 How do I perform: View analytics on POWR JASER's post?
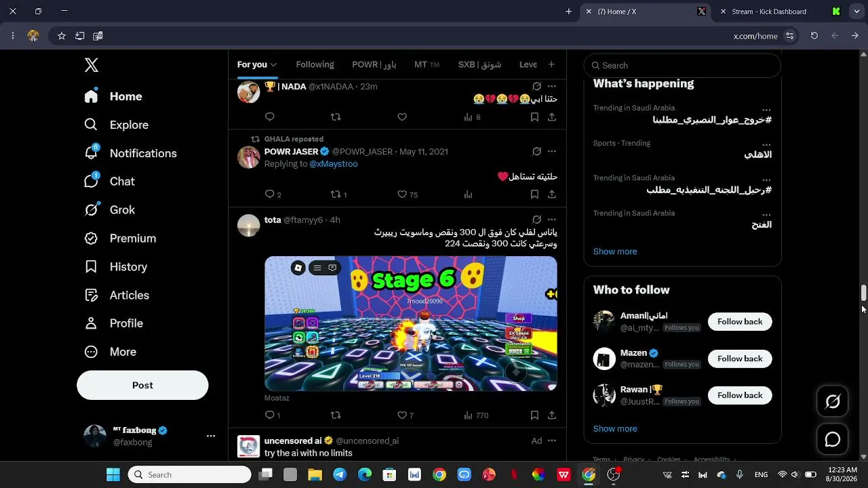click(468, 195)
